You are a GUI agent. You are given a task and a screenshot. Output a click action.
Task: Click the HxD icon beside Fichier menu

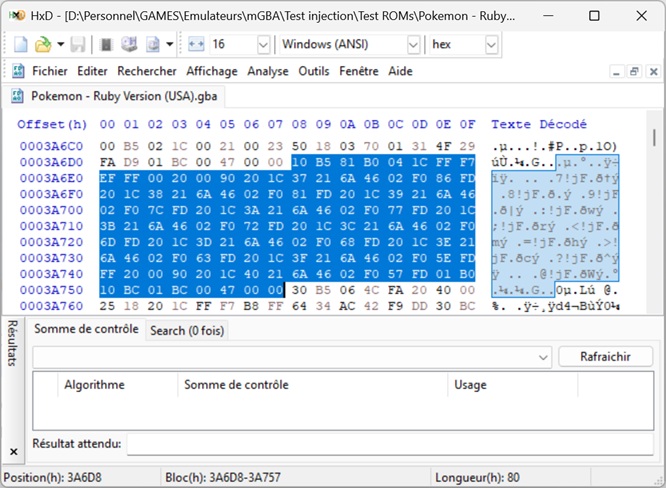(17, 71)
